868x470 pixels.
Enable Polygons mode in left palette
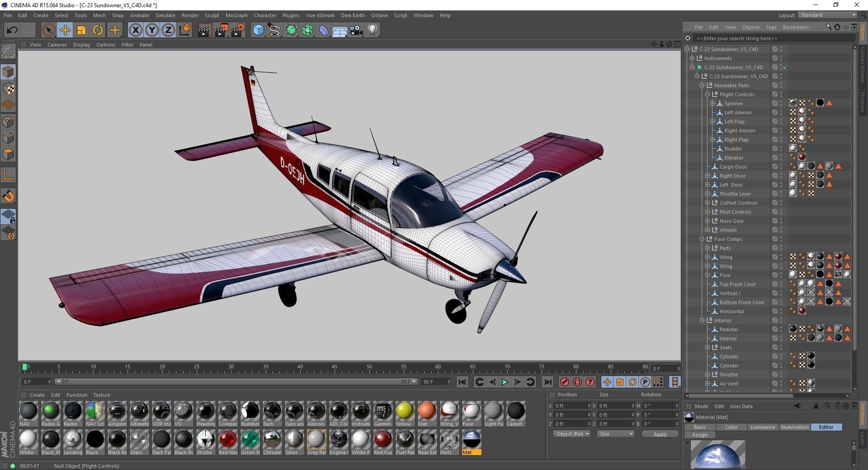click(x=9, y=155)
